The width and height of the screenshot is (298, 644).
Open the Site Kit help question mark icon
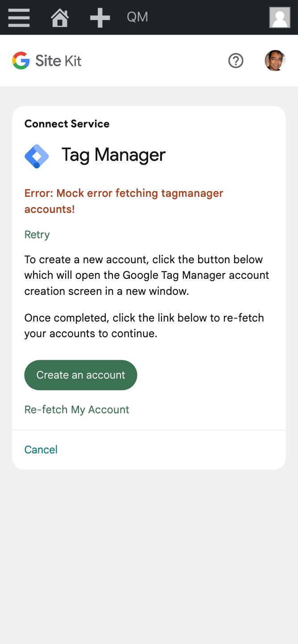tap(236, 61)
